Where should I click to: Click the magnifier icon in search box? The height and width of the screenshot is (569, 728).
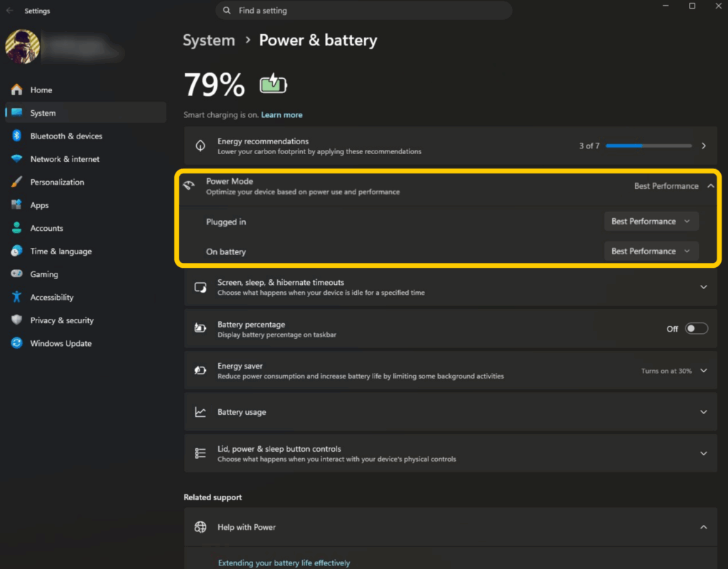(x=227, y=10)
